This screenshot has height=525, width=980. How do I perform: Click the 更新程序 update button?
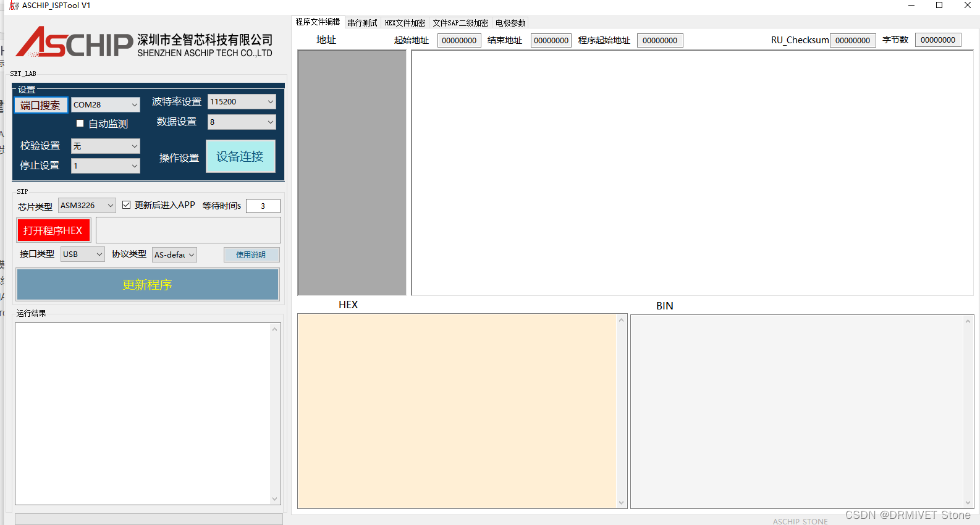coord(148,285)
